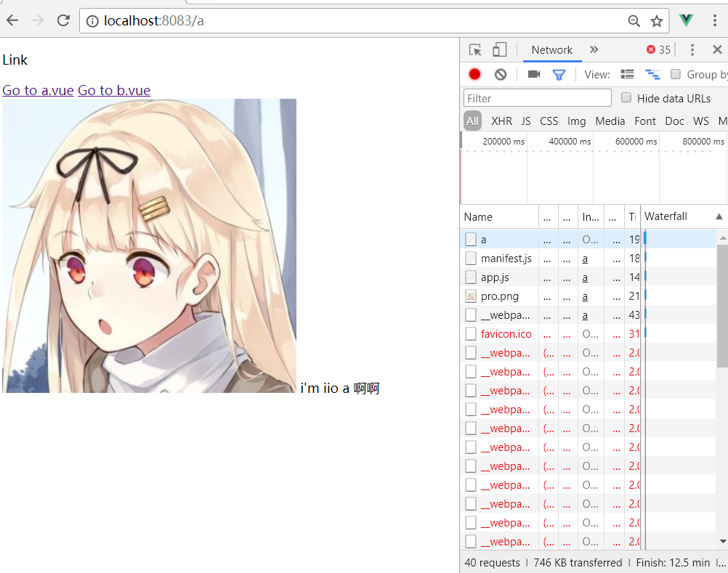Open the DevTools customize three-dot menu
The height and width of the screenshot is (573, 728).
click(692, 50)
